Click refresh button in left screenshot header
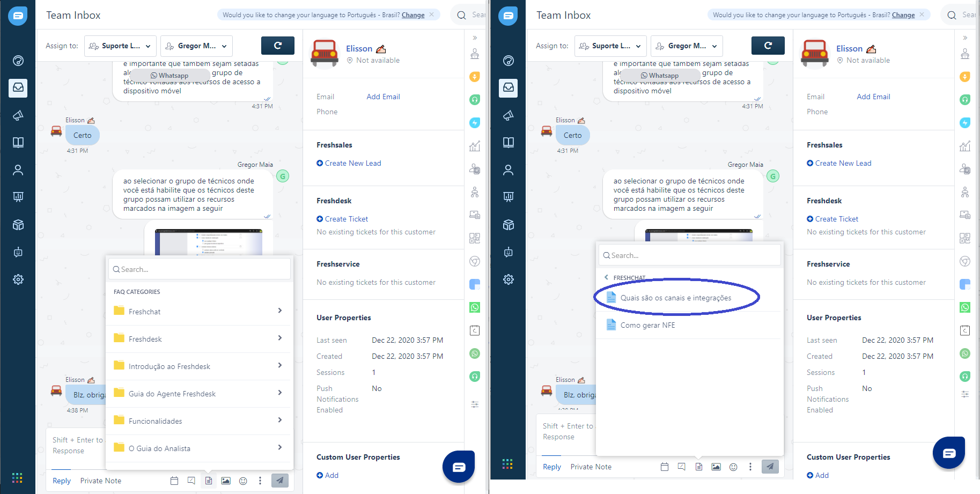 (x=278, y=46)
